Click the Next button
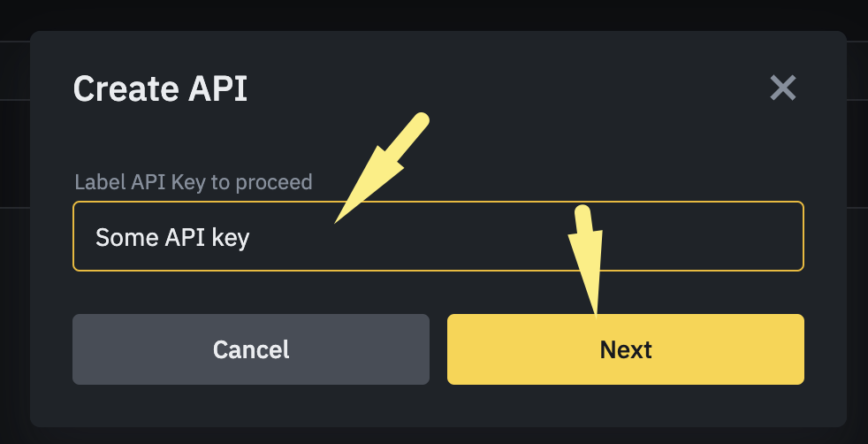Viewport: 868px width, 444px height. (625, 349)
